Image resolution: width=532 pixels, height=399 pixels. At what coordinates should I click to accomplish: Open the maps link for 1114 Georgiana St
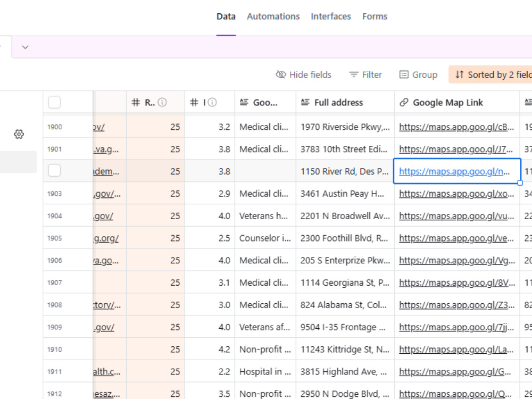click(x=457, y=282)
